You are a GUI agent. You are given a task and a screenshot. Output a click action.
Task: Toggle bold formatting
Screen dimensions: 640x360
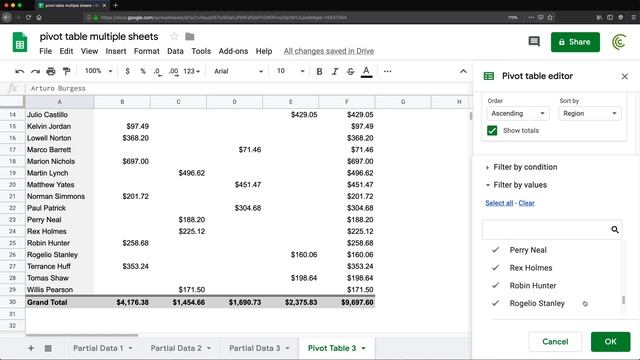tap(319, 71)
